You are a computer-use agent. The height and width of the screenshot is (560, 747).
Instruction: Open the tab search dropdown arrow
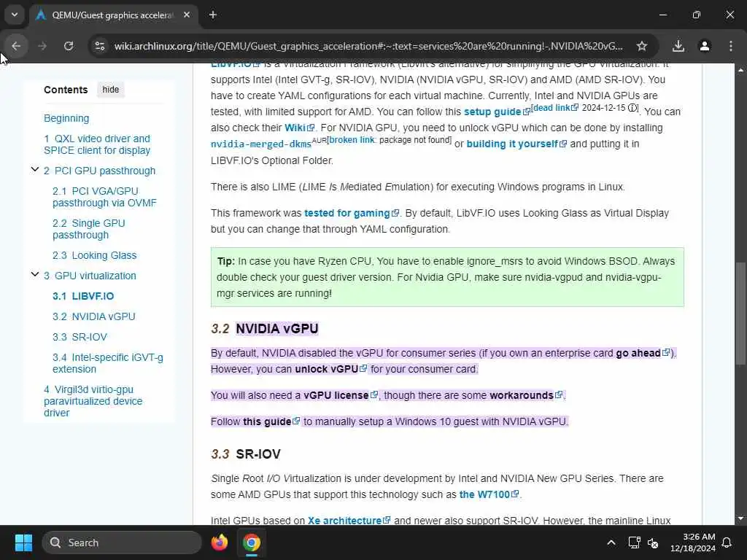pyautogui.click(x=15, y=15)
